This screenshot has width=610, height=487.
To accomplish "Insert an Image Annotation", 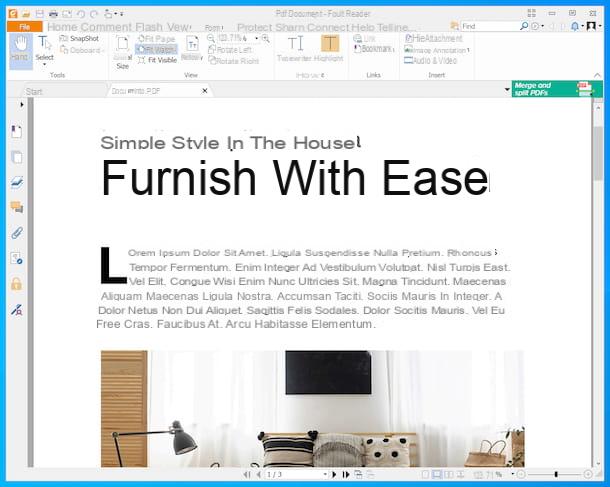I will [436, 50].
